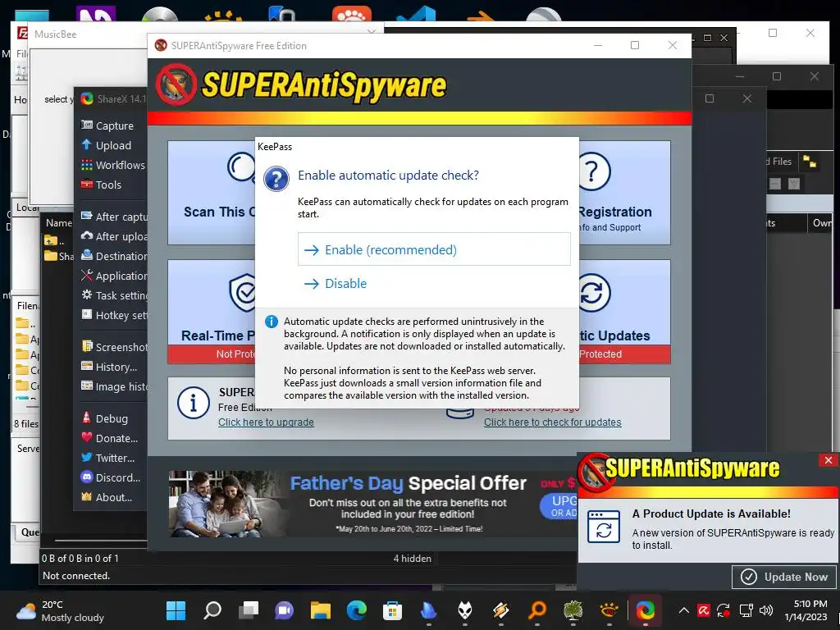The width and height of the screenshot is (840, 630).
Task: Open Image history in ShareX
Action: (113, 386)
